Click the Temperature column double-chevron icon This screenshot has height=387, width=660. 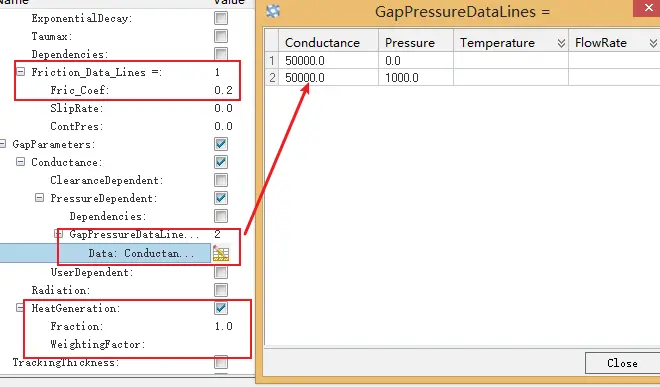561,43
